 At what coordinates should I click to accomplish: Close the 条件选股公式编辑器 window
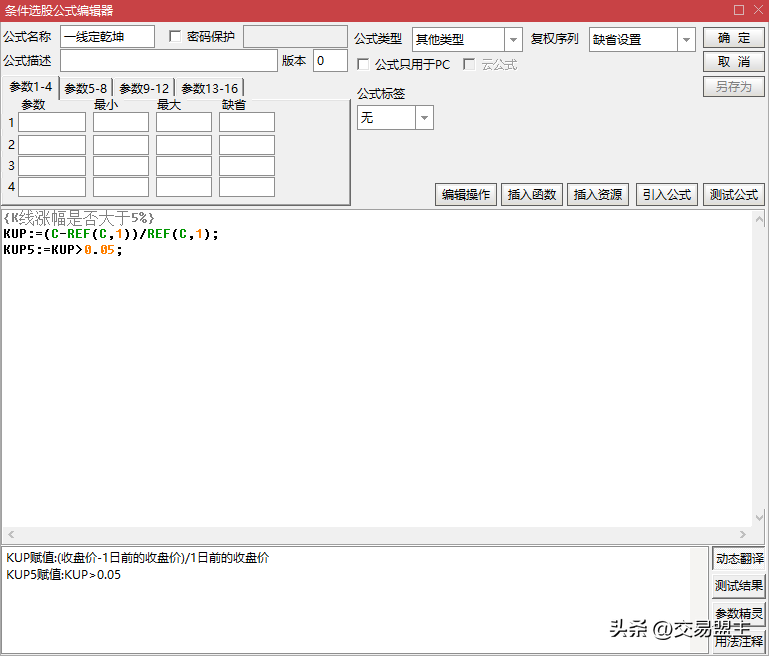(x=758, y=10)
